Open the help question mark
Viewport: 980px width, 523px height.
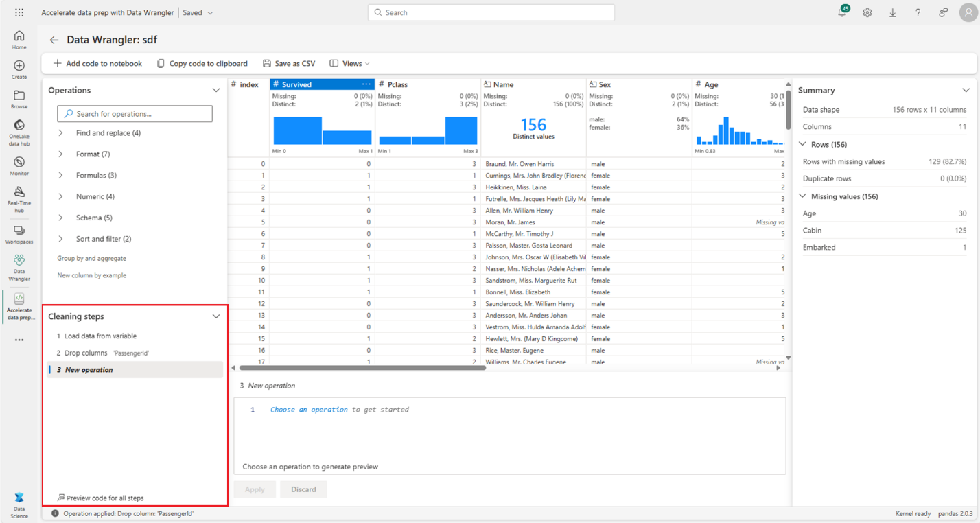918,12
